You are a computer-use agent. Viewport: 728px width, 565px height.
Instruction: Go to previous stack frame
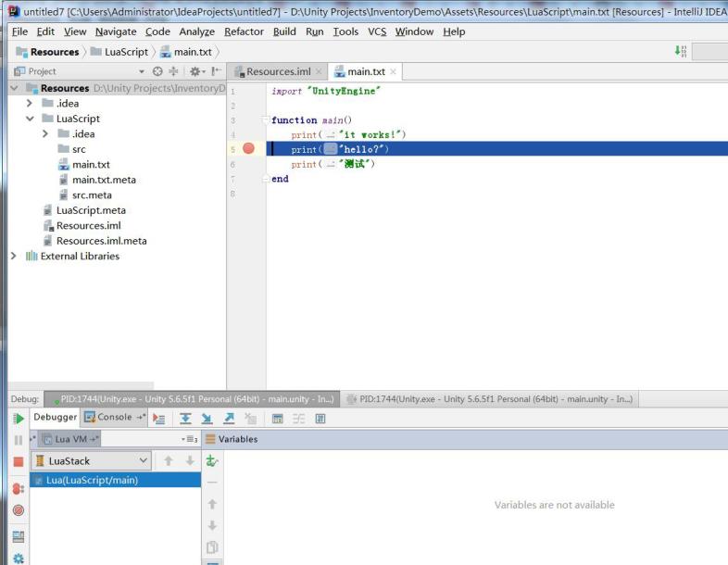(x=169, y=460)
